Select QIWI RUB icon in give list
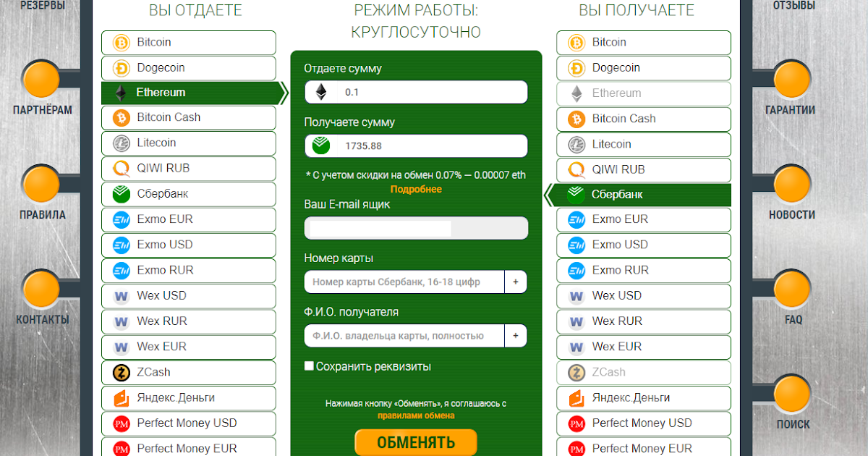The height and width of the screenshot is (456, 868). 121,169
